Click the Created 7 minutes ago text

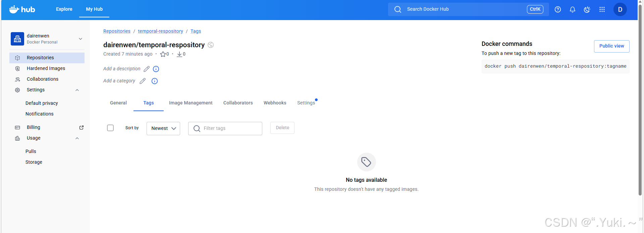pos(128,54)
